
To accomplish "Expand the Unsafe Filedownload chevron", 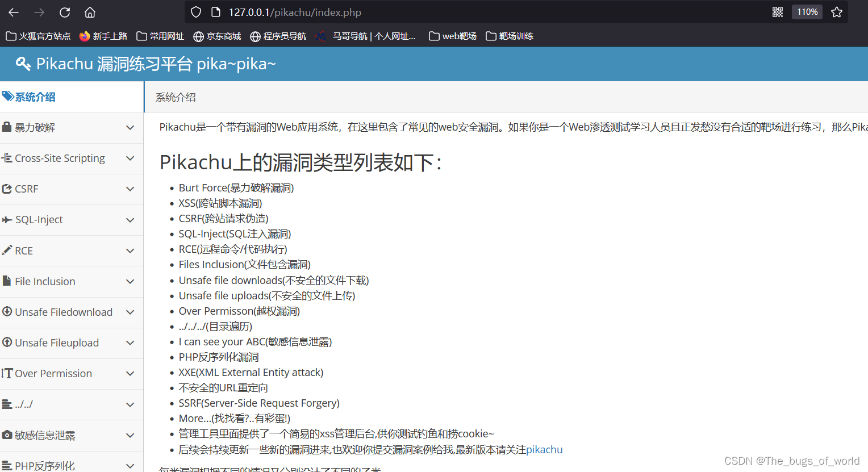I will pyautogui.click(x=130, y=312).
